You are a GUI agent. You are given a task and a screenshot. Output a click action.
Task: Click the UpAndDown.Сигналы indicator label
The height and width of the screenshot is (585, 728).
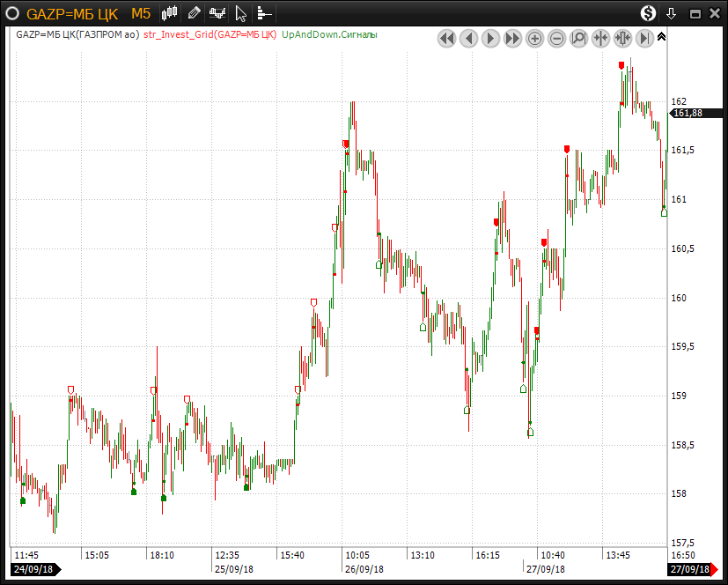point(329,35)
